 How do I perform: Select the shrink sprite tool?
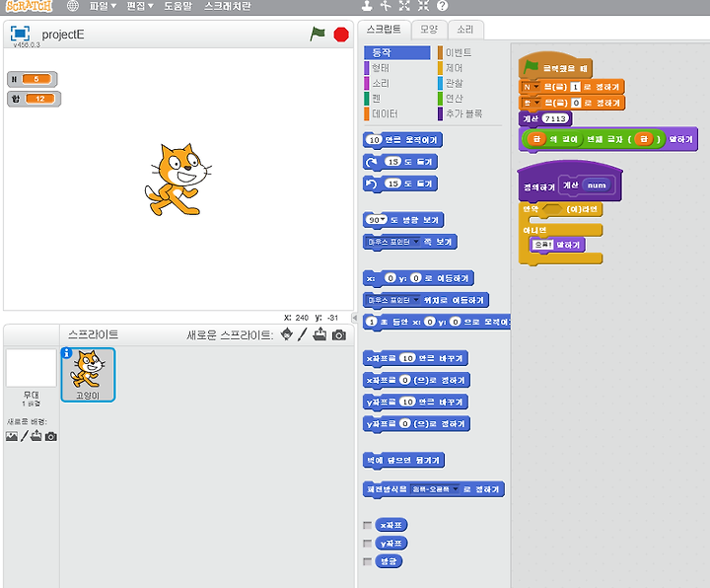pos(423,6)
